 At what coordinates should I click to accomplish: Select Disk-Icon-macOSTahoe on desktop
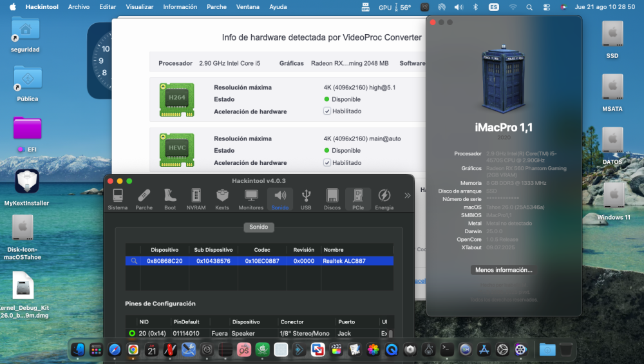[23, 237]
